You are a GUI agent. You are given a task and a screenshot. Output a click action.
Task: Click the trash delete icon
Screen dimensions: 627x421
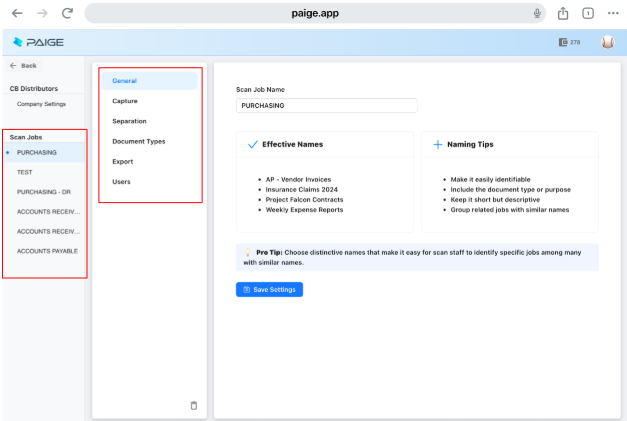click(194, 405)
